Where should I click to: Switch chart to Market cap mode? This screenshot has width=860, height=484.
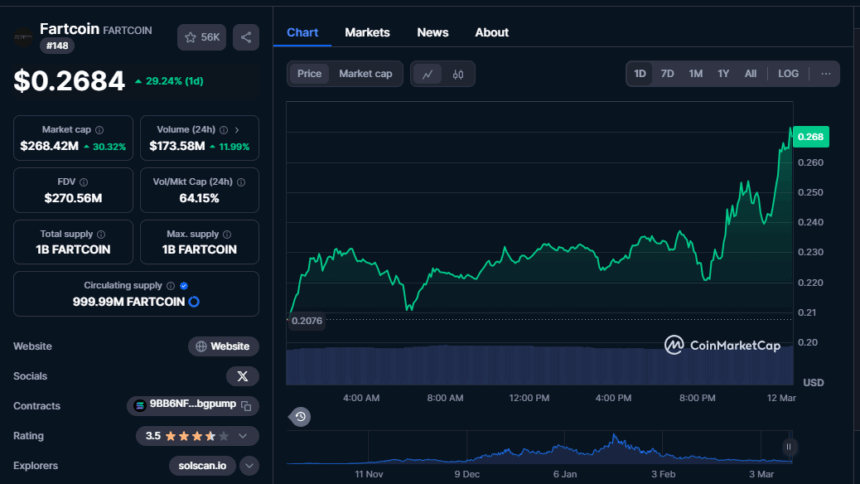[365, 74]
